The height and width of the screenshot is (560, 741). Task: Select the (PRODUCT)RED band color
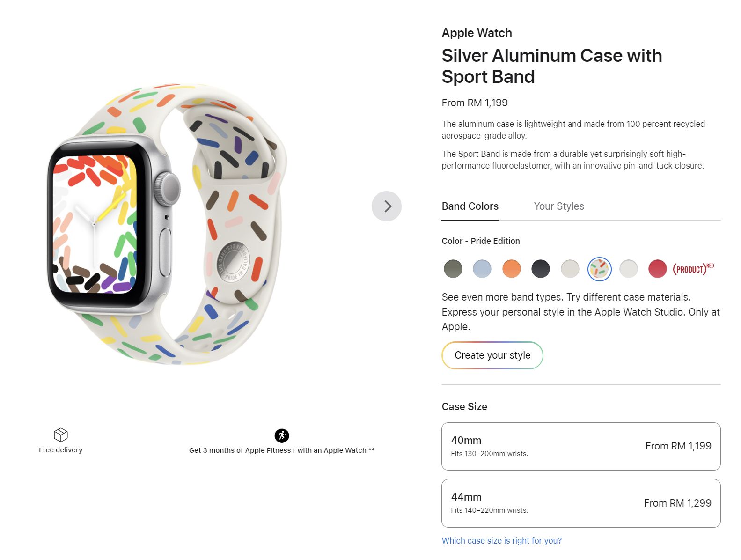(x=658, y=269)
